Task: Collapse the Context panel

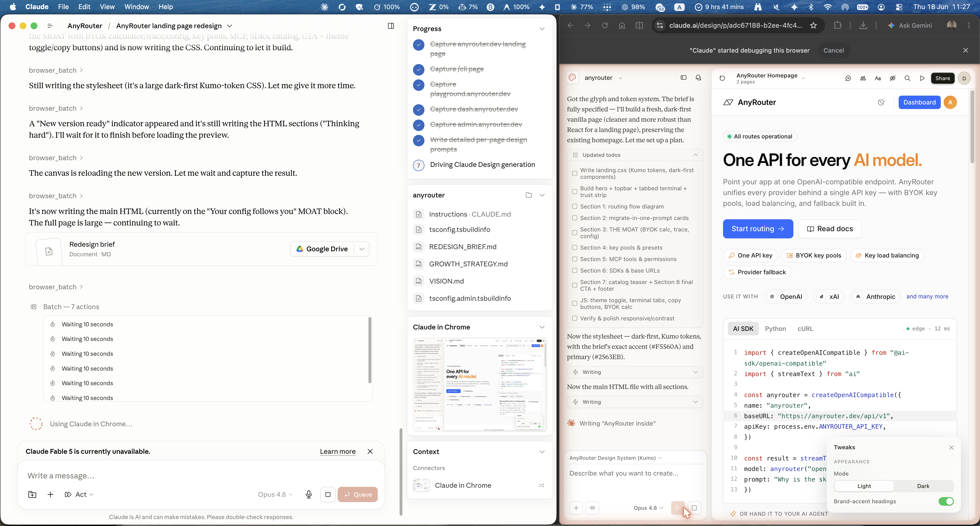Action: (x=542, y=452)
